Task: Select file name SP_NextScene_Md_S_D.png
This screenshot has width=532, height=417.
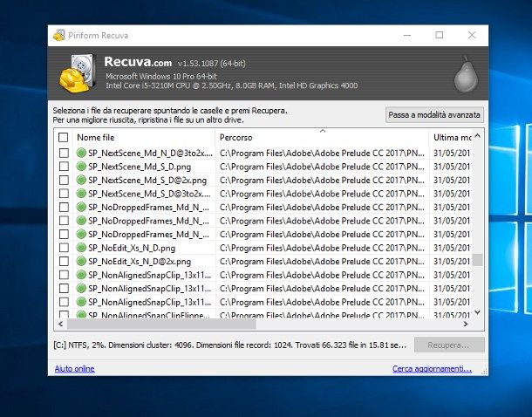Action: (x=140, y=167)
